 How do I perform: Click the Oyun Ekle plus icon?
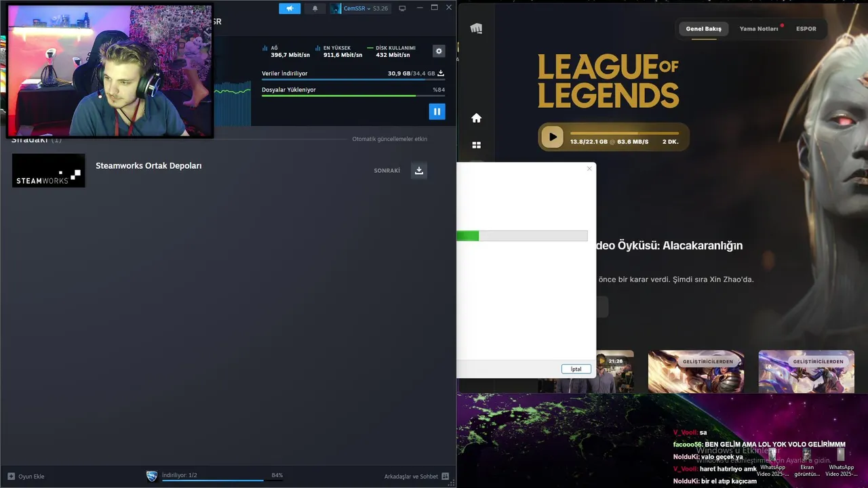[11, 476]
